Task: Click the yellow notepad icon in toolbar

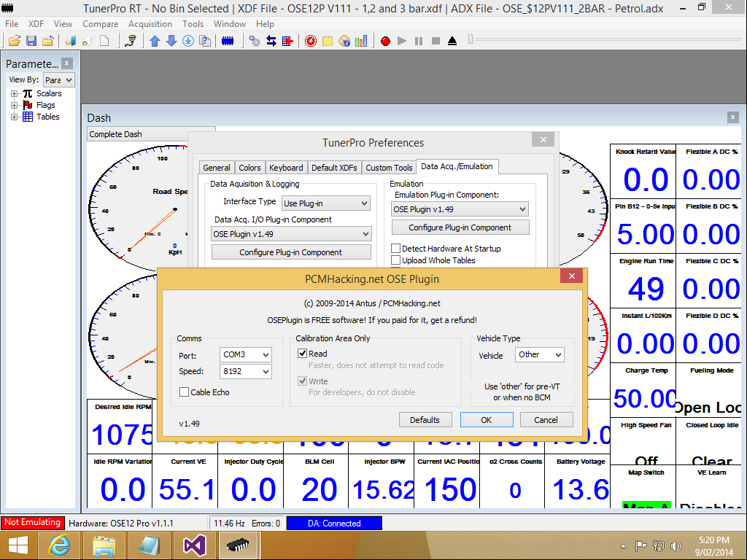Action: (328, 41)
